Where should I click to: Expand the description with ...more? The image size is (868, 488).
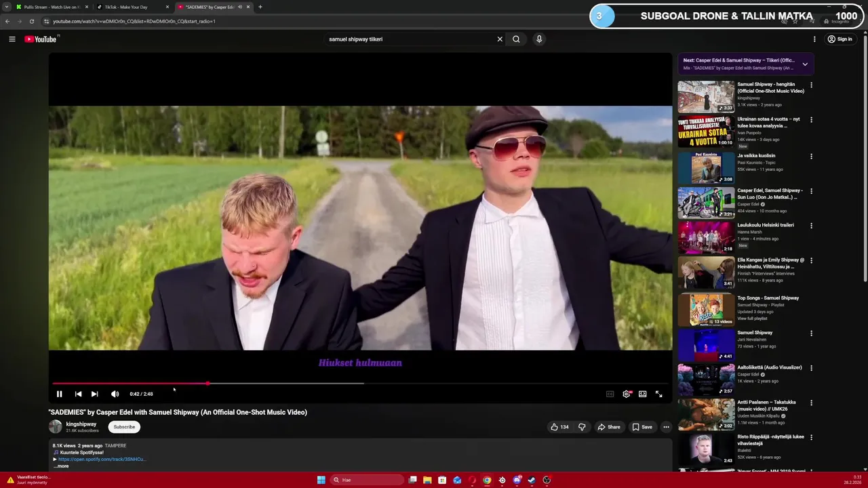point(62,466)
